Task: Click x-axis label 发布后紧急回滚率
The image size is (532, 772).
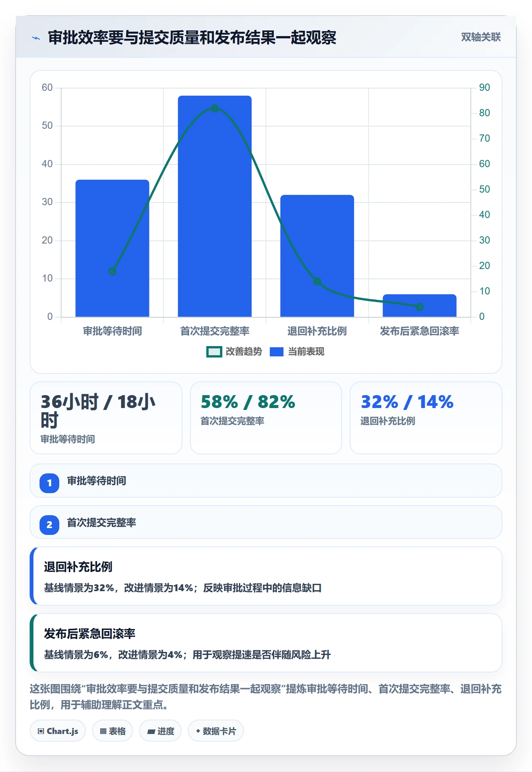Action: (420, 331)
